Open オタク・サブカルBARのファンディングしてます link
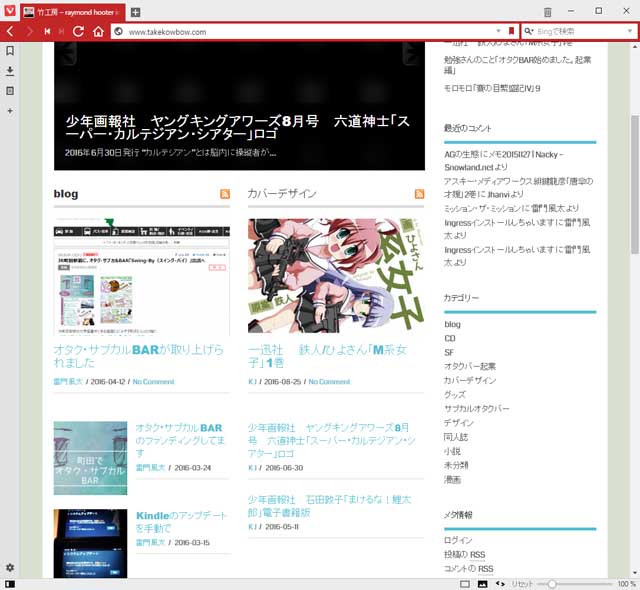Screen dimensions: 640x590 pyautogui.click(x=180, y=440)
